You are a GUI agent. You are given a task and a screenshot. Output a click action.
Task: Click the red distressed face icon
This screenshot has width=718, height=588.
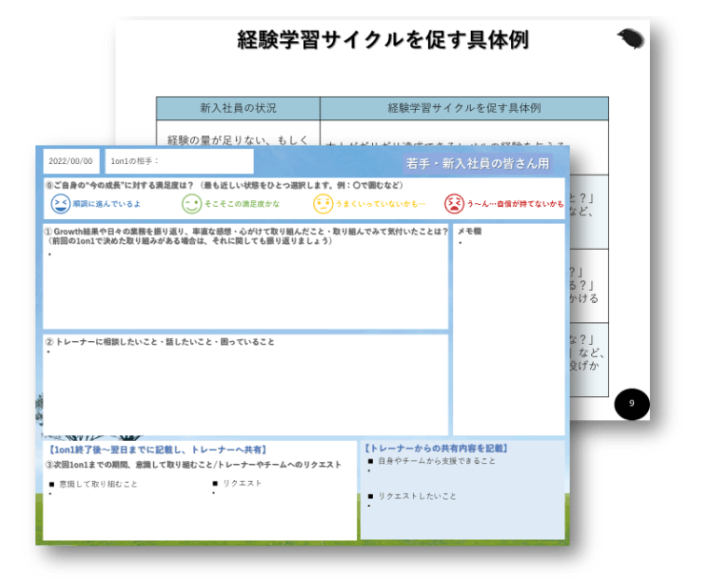point(454,204)
